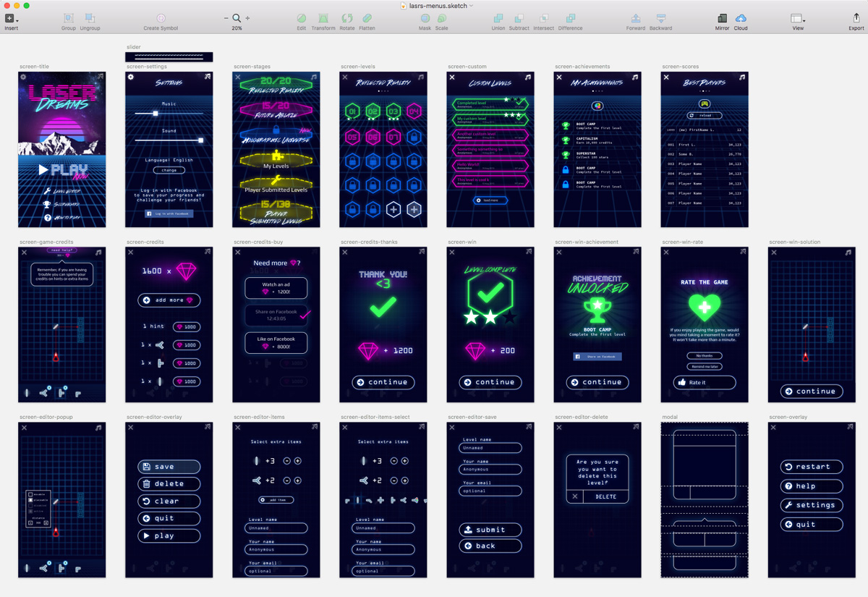Screen dimensions: 868x597
Task: Select the pink diamond on screen-credits artboard
Action: point(186,271)
